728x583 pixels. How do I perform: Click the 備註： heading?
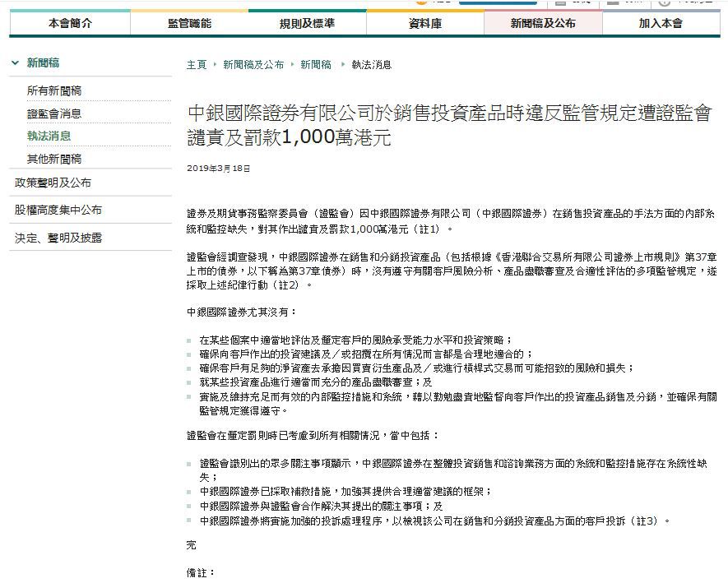pos(201,573)
